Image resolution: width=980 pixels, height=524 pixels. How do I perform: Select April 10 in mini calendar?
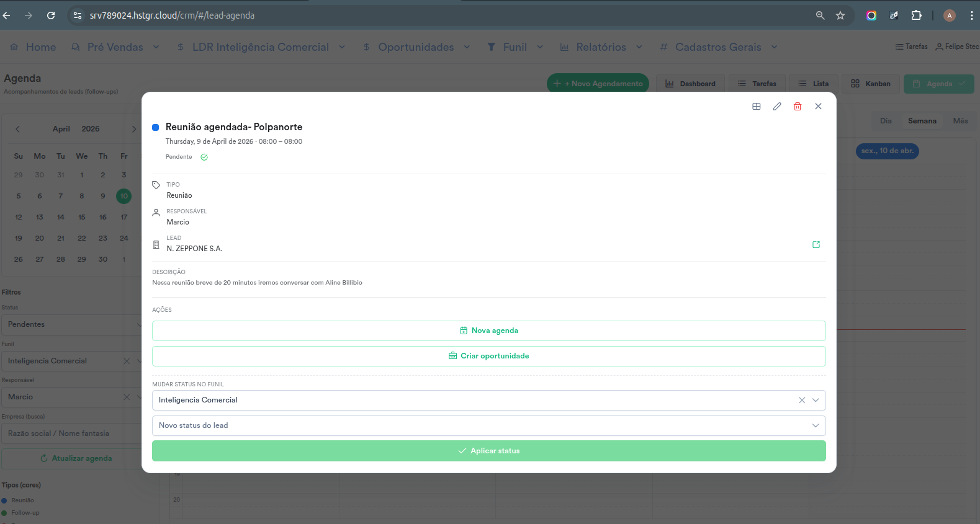pyautogui.click(x=124, y=196)
